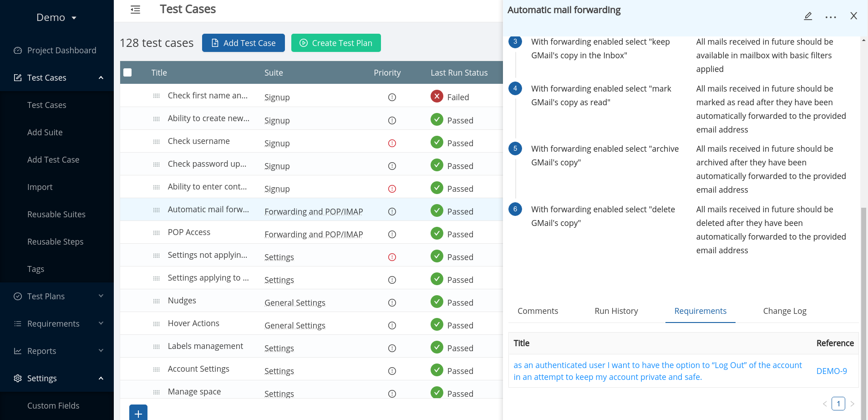
Task: Open the Check password up... test case
Action: click(207, 164)
